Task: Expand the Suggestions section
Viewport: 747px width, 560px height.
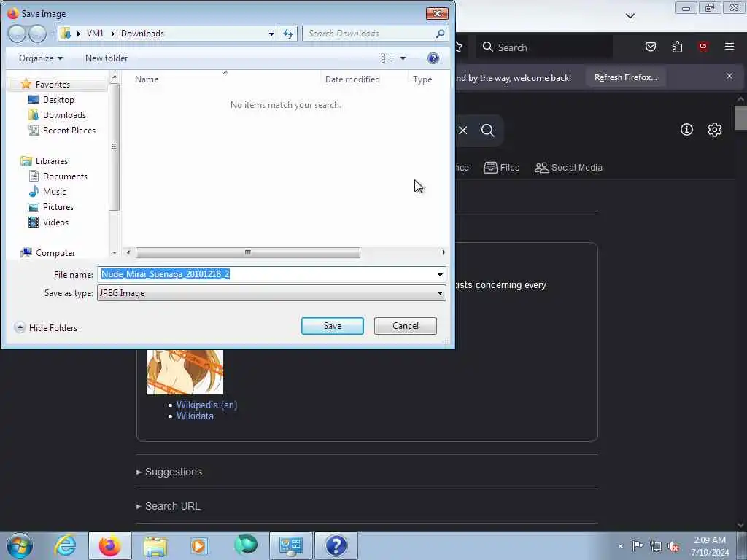Action: 169,472
